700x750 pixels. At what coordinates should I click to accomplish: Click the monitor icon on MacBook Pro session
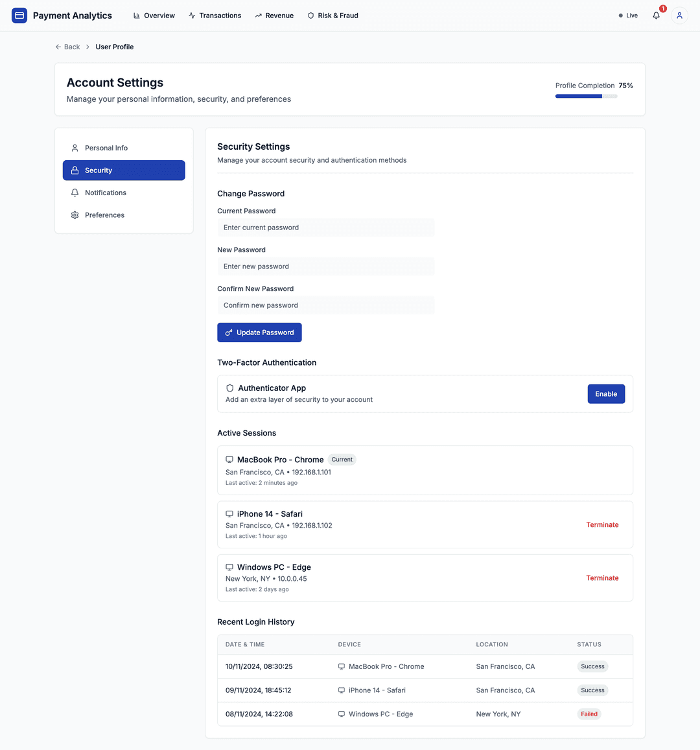[x=229, y=459]
